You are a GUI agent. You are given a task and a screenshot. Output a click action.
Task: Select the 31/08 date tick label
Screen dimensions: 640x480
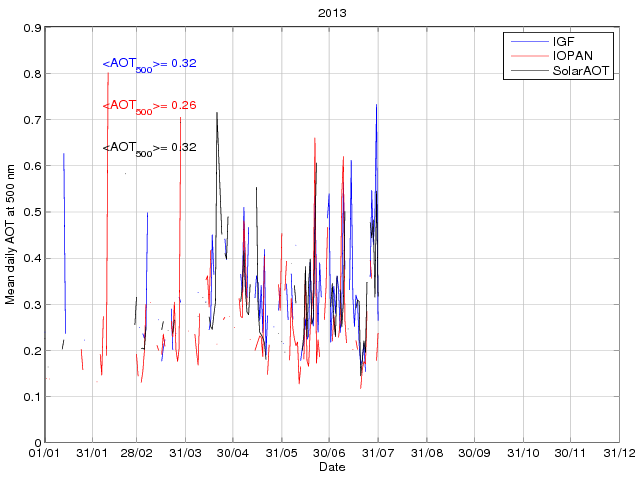pyautogui.click(x=427, y=454)
